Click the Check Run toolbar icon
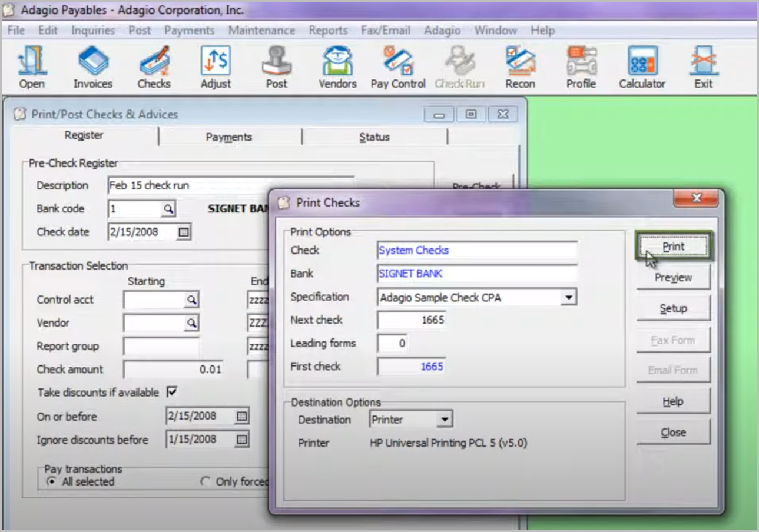The image size is (759, 532). (x=459, y=68)
